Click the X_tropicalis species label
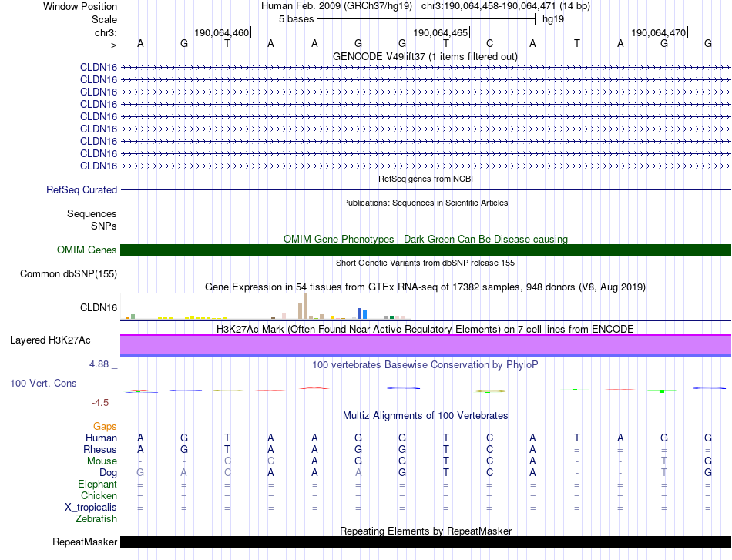The height and width of the screenshot is (560, 732). tap(91, 507)
